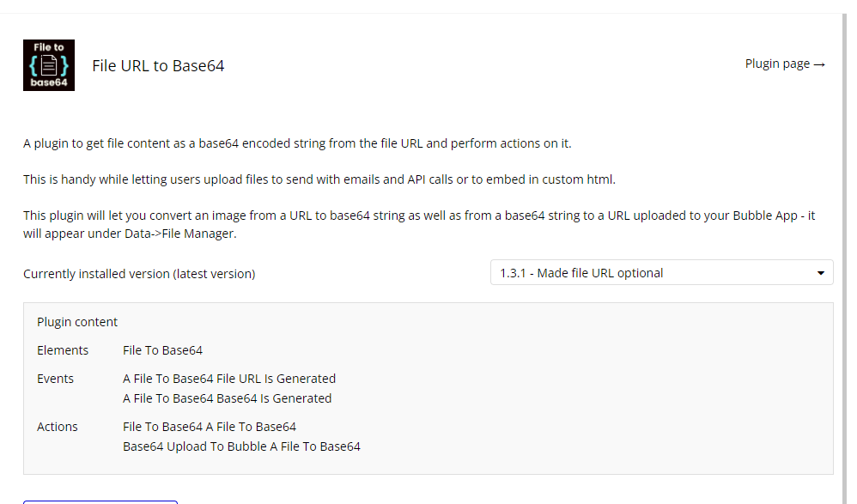Viewport: 857px width, 504px height.
Task: Click the File To Base64 action entry
Action: (x=210, y=427)
